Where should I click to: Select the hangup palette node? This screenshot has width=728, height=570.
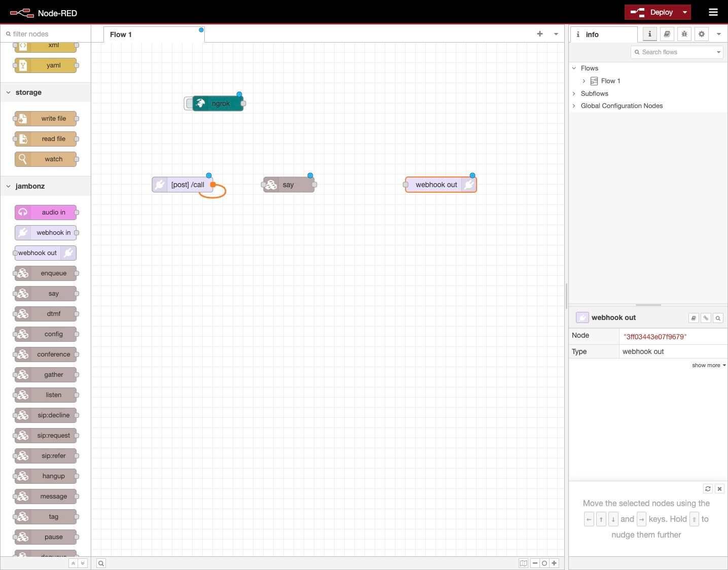tap(46, 476)
